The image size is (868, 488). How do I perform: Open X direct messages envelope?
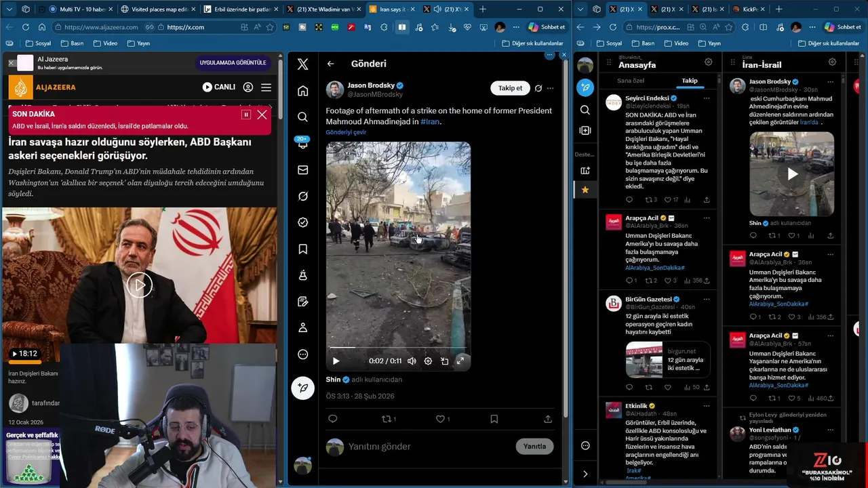(303, 169)
